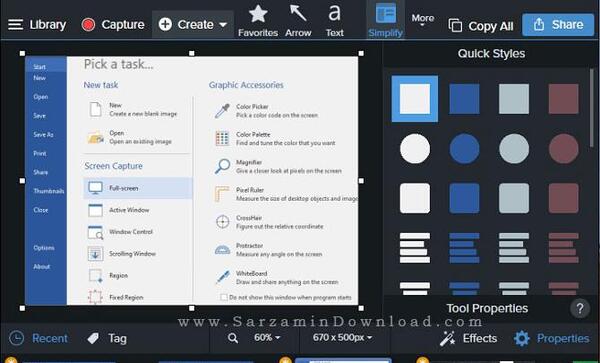Click Copy All button

[x=481, y=26]
